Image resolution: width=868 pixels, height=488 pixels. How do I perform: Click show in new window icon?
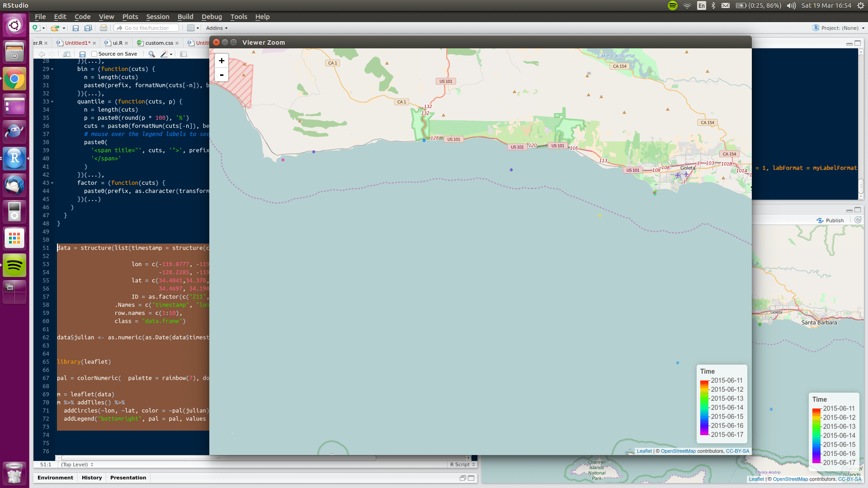(x=66, y=54)
